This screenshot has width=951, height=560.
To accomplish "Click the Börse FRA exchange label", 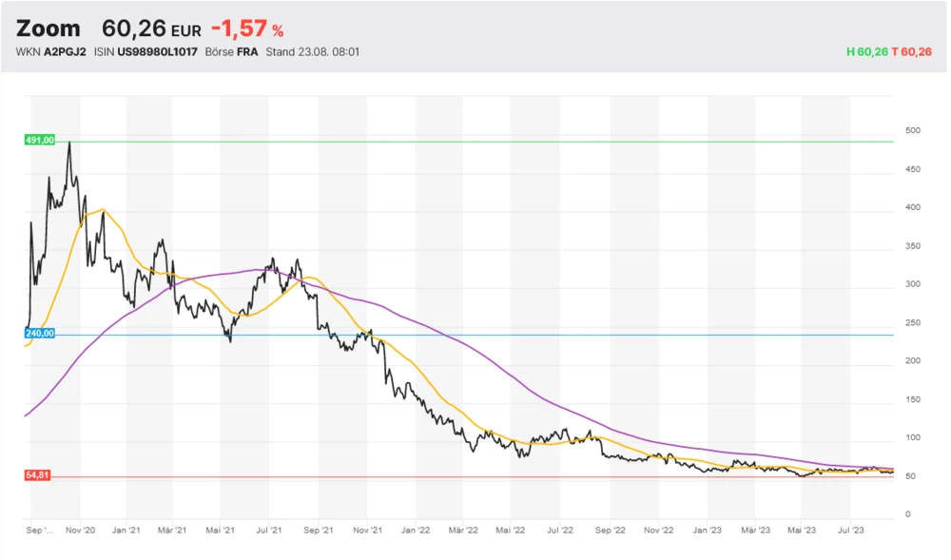I will [231, 51].
